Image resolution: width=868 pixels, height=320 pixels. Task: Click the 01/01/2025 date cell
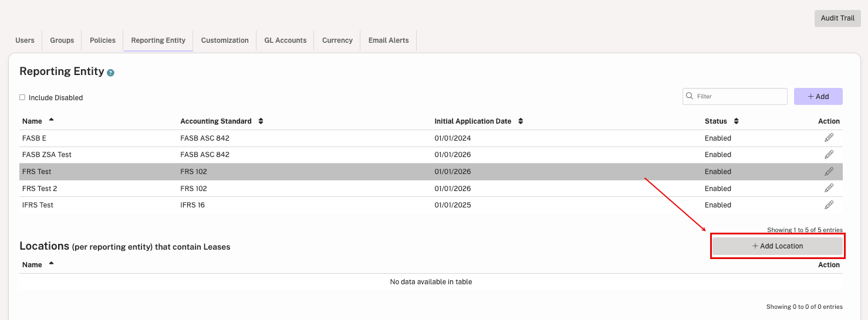tap(452, 205)
